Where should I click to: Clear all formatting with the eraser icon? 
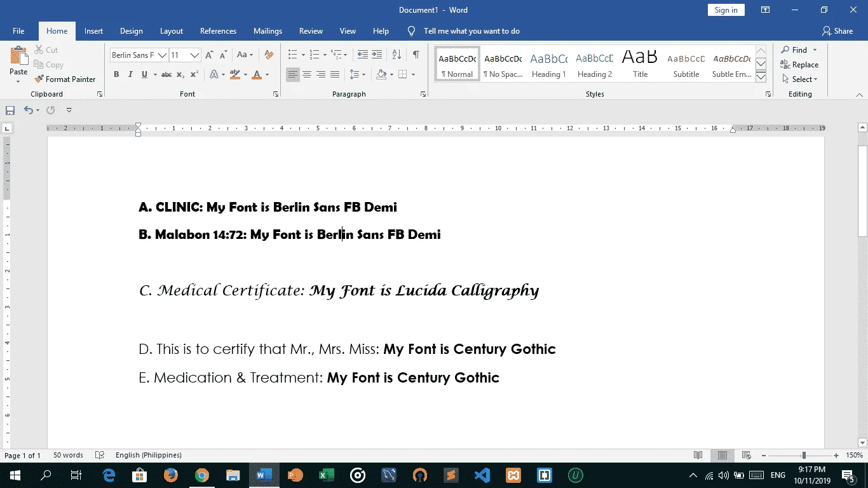pyautogui.click(x=269, y=55)
